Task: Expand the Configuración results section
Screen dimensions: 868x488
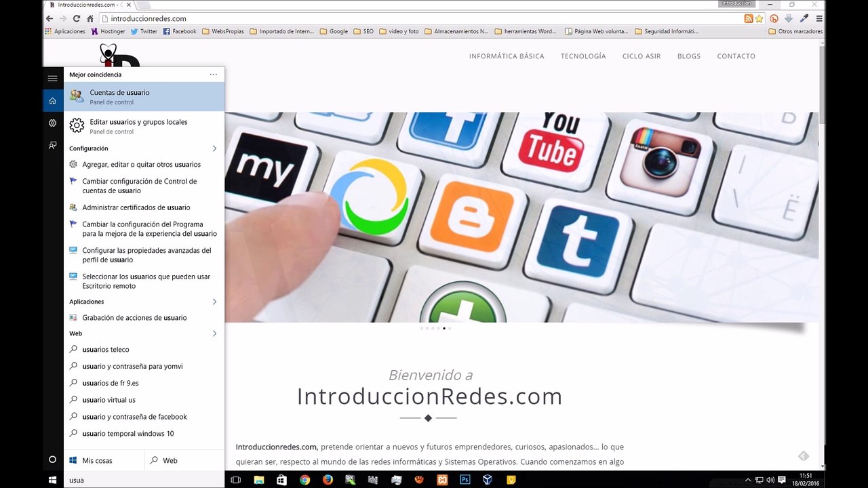Action: (x=214, y=148)
